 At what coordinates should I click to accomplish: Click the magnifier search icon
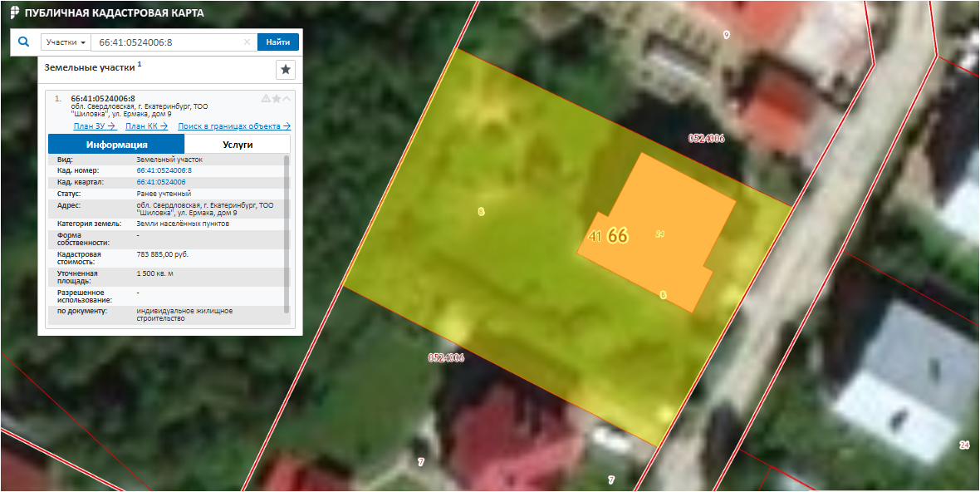(23, 42)
